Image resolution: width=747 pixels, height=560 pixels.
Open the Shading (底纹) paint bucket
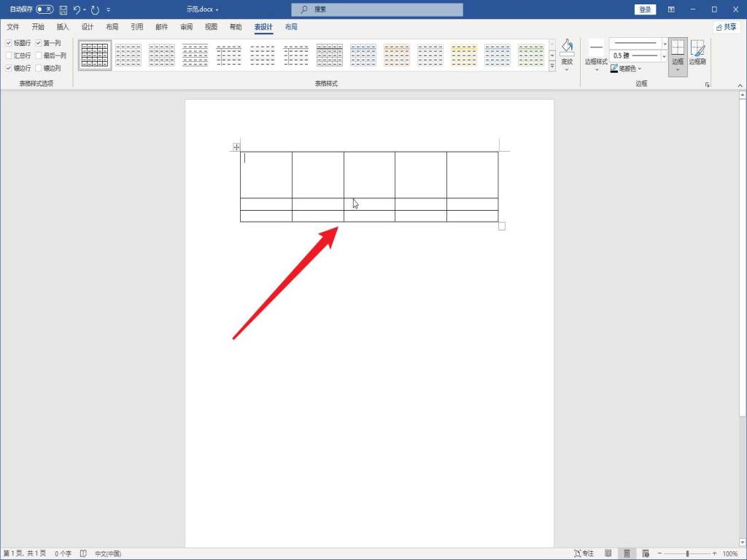pos(567,50)
